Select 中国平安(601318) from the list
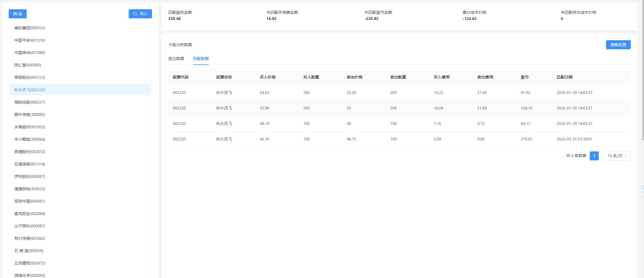Image resolution: width=644 pixels, height=278 pixels. (30, 40)
